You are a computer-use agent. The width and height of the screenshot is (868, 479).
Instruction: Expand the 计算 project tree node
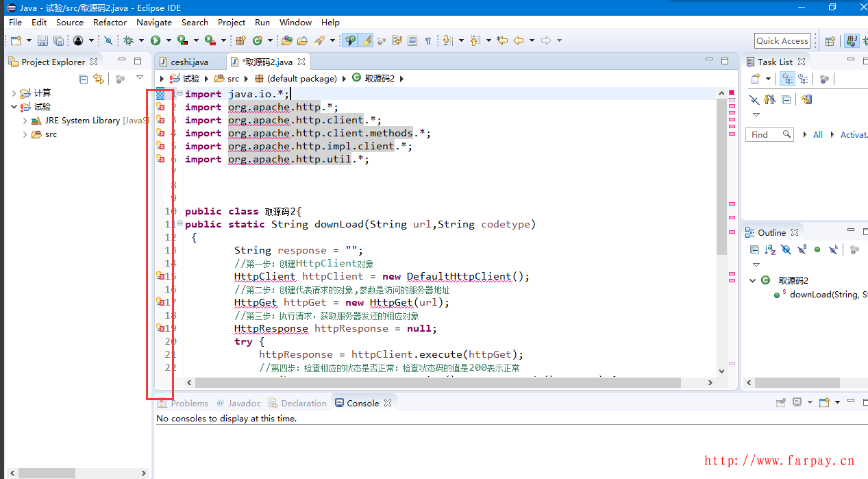[14, 93]
